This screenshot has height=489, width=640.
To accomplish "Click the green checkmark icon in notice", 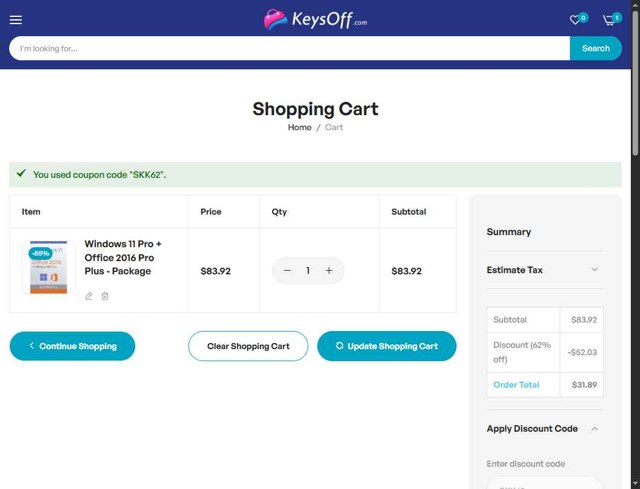I will 21,173.
